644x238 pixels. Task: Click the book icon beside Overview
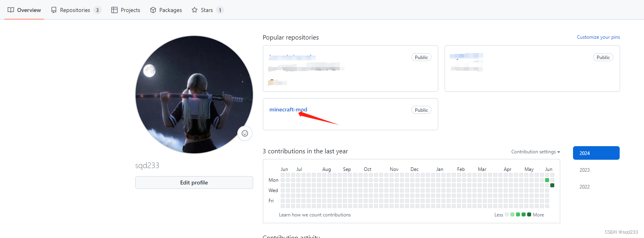pos(11,10)
